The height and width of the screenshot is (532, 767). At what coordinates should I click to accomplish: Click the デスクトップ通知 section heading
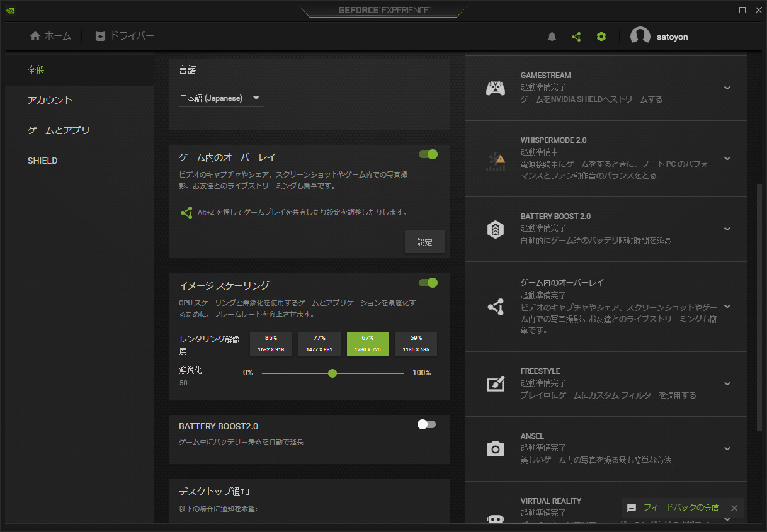(x=215, y=492)
